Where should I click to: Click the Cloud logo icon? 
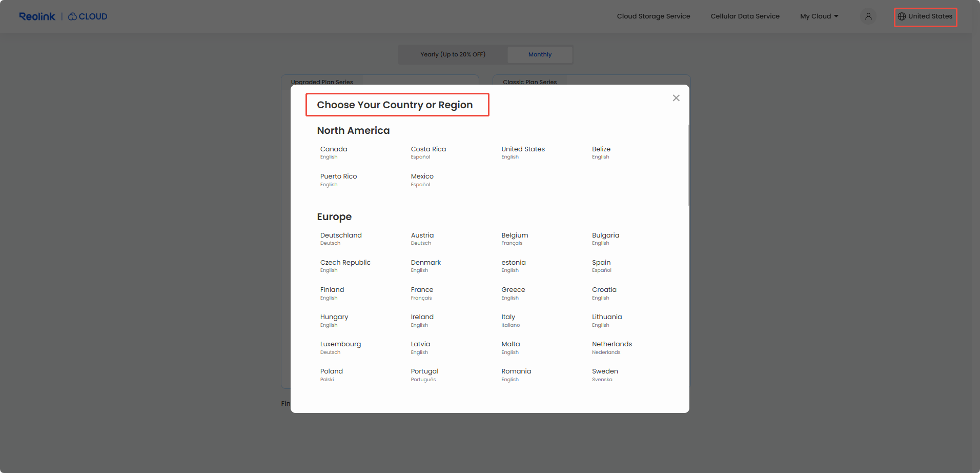[73, 16]
